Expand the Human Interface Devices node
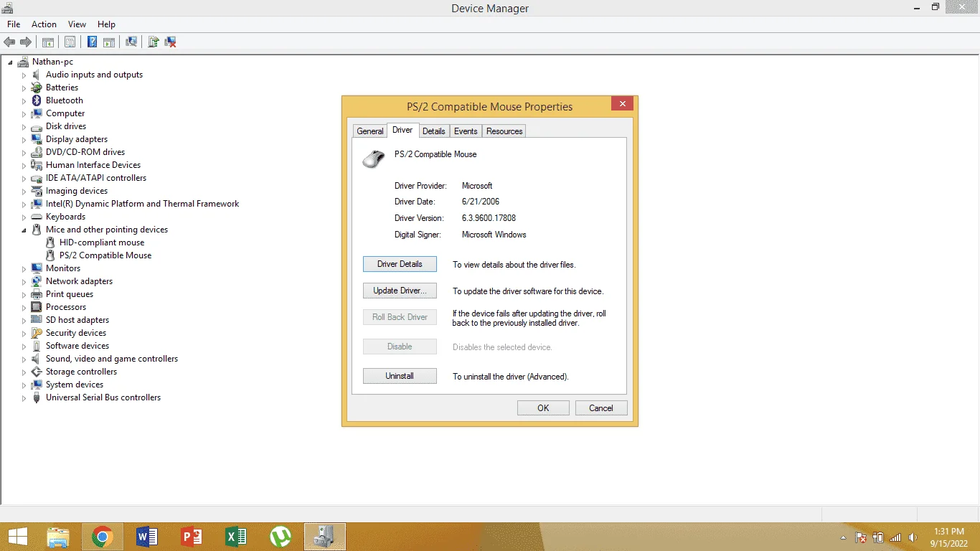This screenshot has height=551, width=980. tap(24, 166)
